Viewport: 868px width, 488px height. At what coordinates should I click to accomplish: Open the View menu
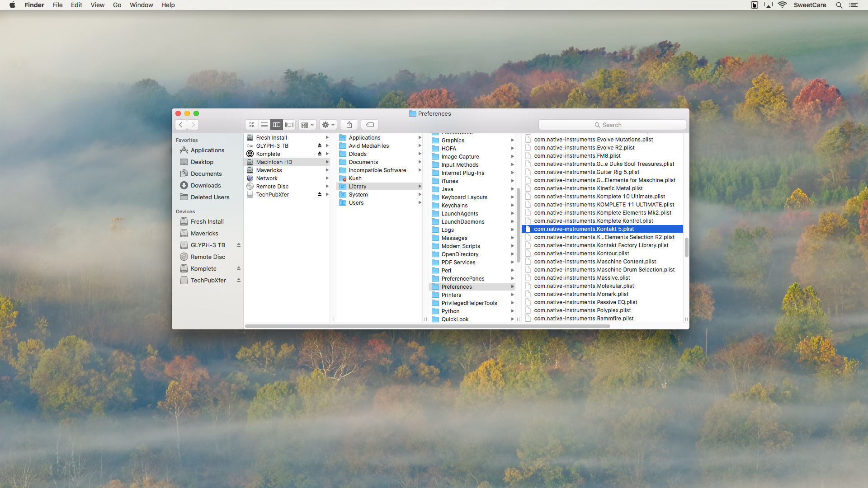pos(97,5)
